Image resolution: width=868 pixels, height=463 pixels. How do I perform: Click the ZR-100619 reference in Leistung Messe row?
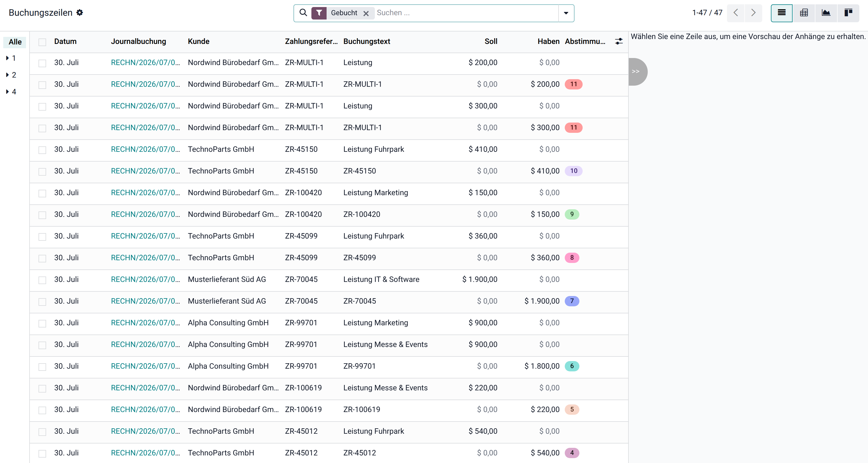tap(303, 388)
